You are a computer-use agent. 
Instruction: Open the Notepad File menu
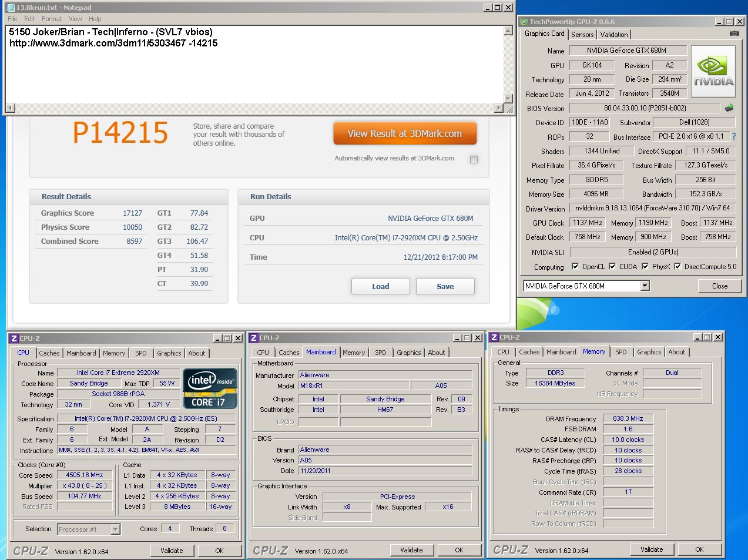pos(12,19)
